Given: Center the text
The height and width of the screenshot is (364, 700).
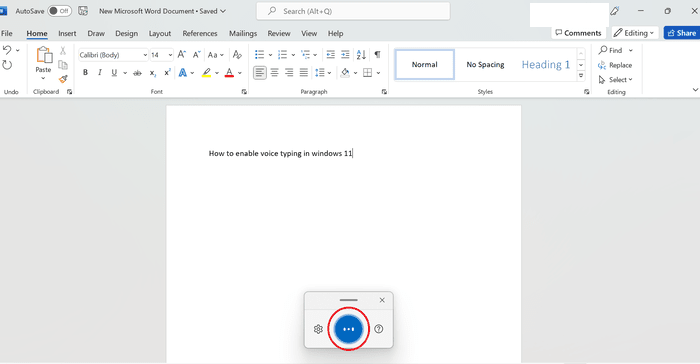Looking at the screenshot, I should 275,72.
